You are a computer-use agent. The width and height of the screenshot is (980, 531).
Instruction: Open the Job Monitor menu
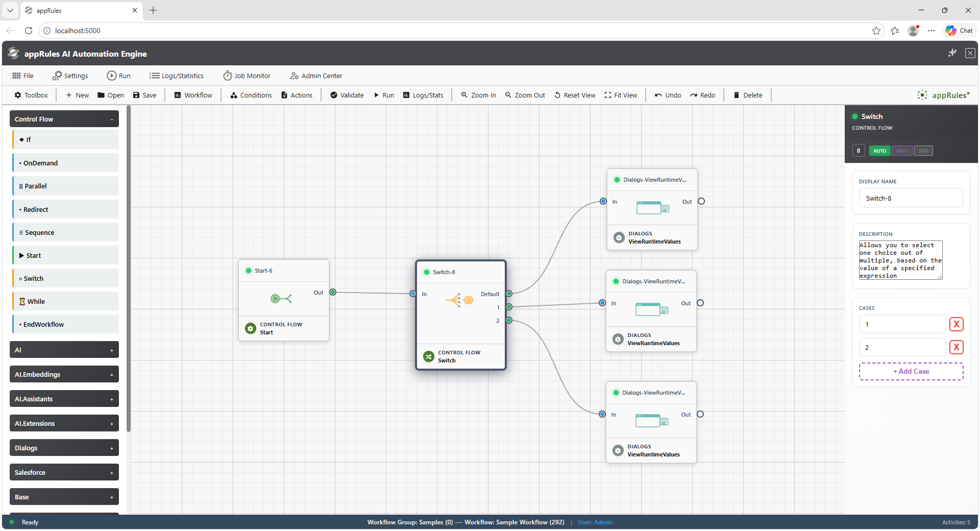(247, 76)
